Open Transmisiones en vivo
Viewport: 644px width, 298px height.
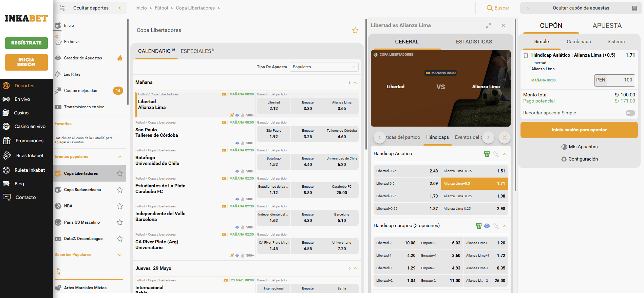pyautogui.click(x=84, y=107)
